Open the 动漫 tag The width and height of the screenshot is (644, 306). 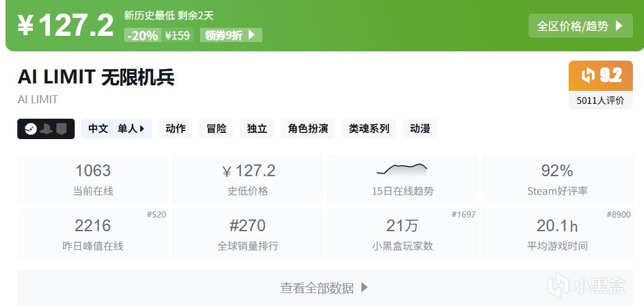pyautogui.click(x=420, y=129)
